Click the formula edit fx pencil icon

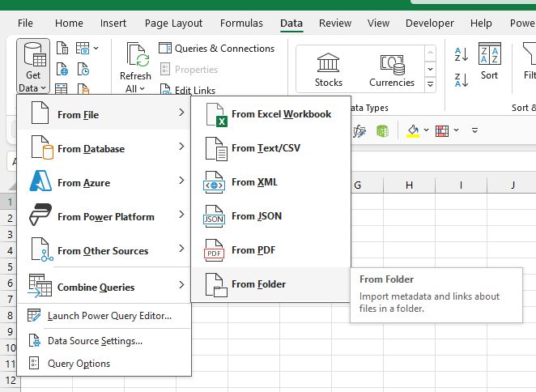[x=359, y=130]
